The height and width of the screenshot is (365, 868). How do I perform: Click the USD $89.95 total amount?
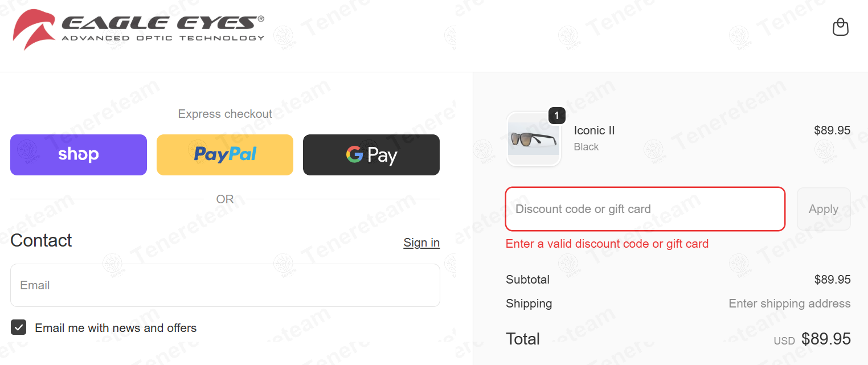[825, 339]
